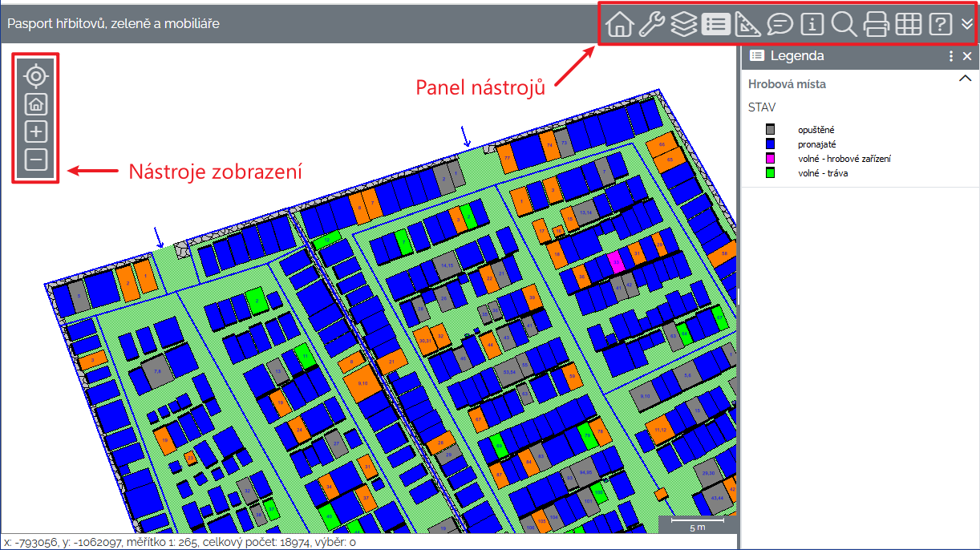Locate my position with the crosshair button
980x550 pixels.
[36, 76]
